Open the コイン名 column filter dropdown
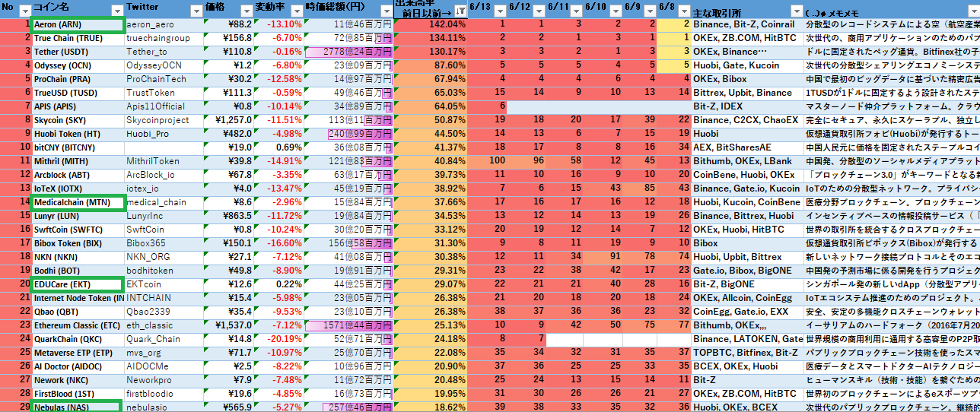 point(116,11)
